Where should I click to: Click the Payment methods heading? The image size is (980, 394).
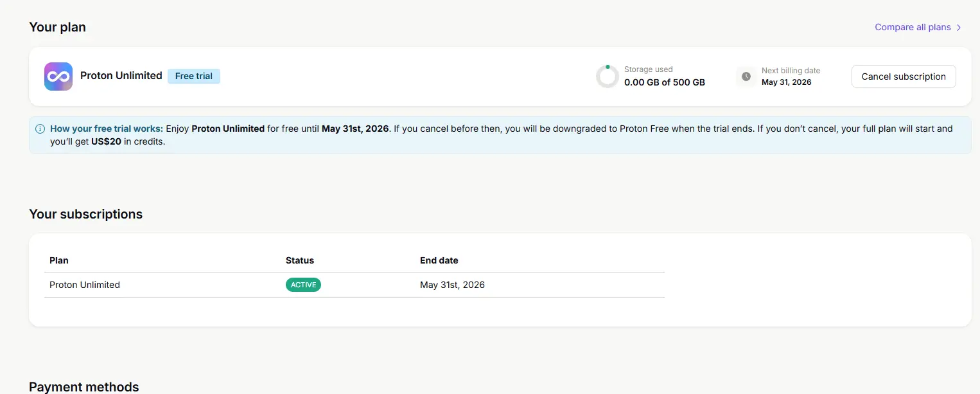pyautogui.click(x=84, y=387)
